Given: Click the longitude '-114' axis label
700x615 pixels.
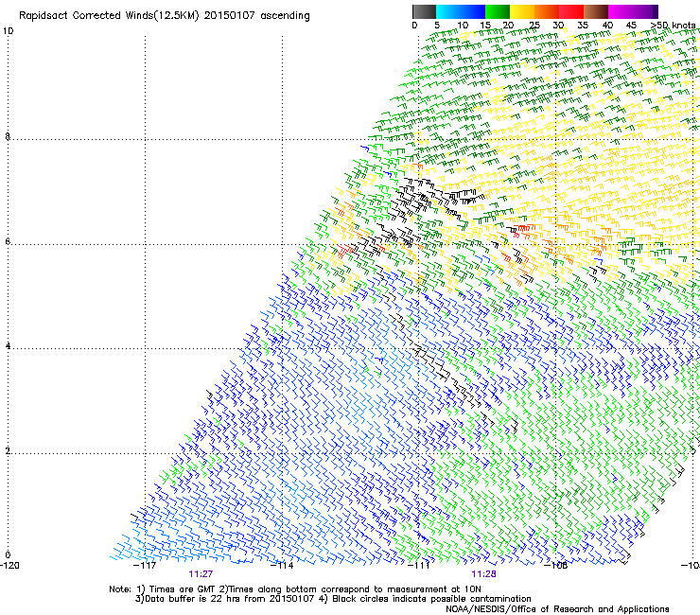Looking at the screenshot, I should 282,566.
